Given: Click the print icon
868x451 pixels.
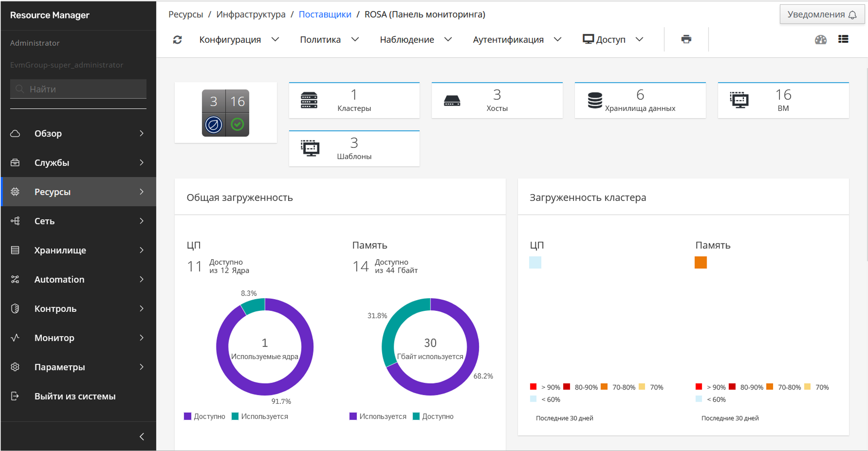Looking at the screenshot, I should coord(686,39).
